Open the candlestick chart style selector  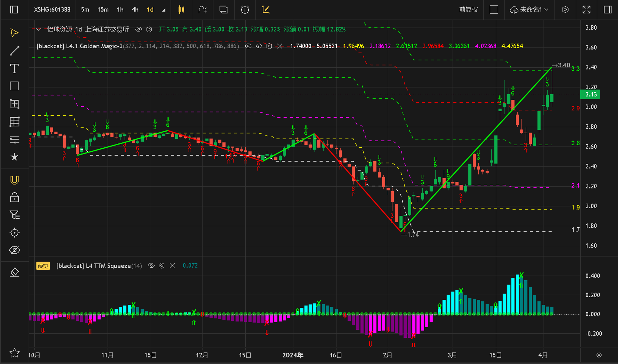(181, 10)
